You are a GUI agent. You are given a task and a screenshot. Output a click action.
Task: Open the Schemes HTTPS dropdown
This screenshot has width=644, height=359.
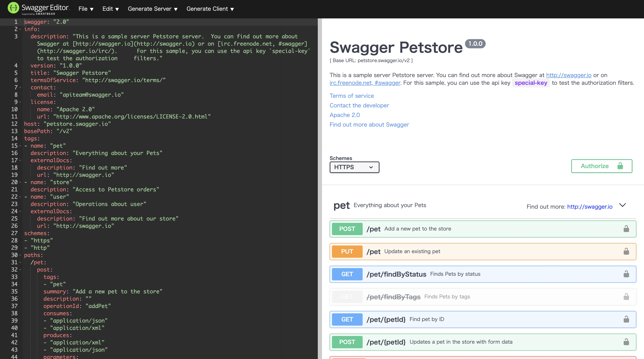point(354,167)
